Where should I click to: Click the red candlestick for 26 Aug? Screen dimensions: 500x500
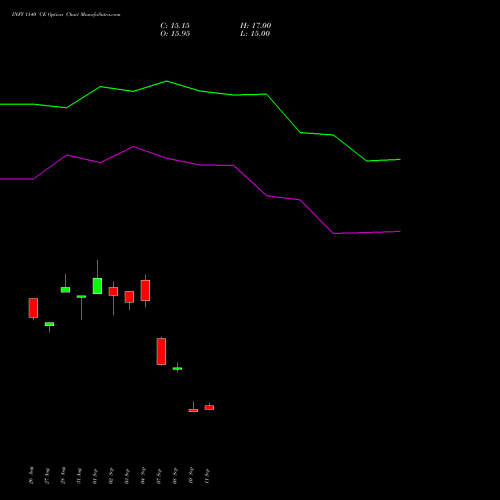coord(33,308)
